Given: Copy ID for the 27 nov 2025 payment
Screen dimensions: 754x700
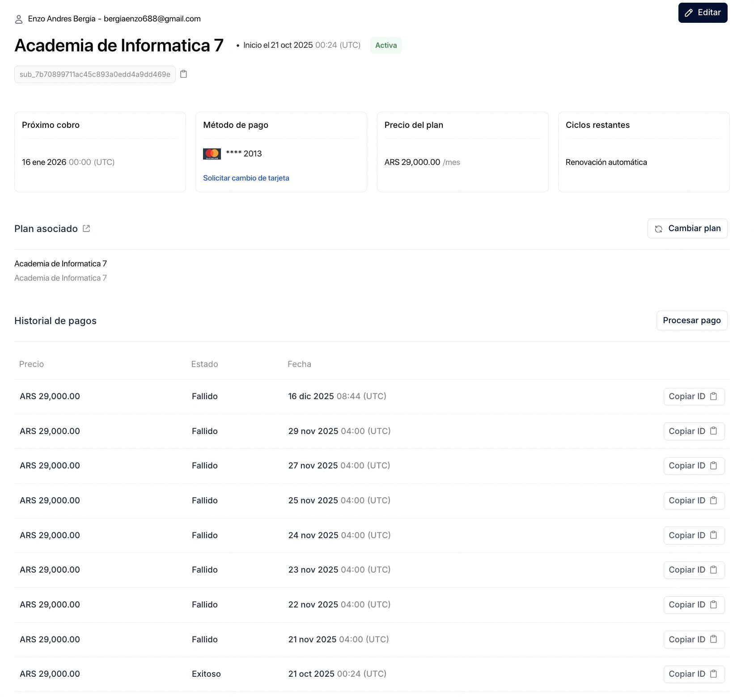Looking at the screenshot, I should pos(694,466).
